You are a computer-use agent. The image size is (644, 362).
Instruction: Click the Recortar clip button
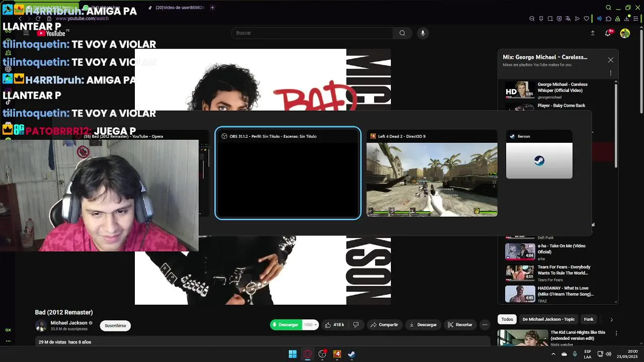click(x=460, y=325)
